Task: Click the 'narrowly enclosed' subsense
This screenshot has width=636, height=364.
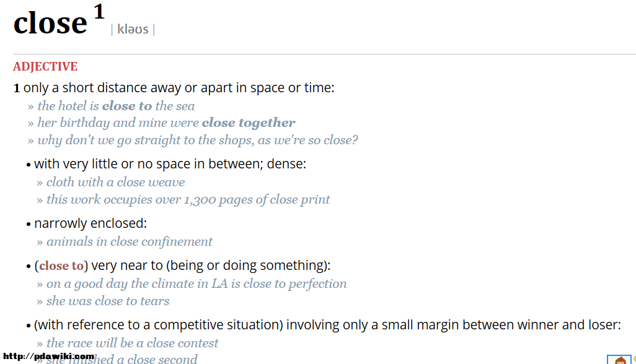Action: tap(91, 223)
